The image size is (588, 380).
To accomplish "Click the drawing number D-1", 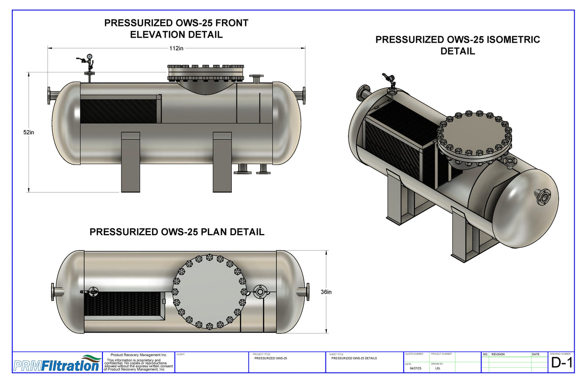I will (563, 363).
